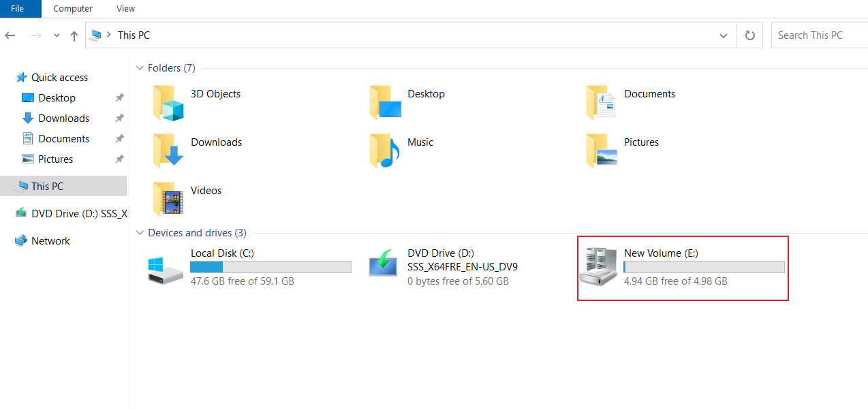Select the New Volume (E:) drive icon

click(599, 267)
